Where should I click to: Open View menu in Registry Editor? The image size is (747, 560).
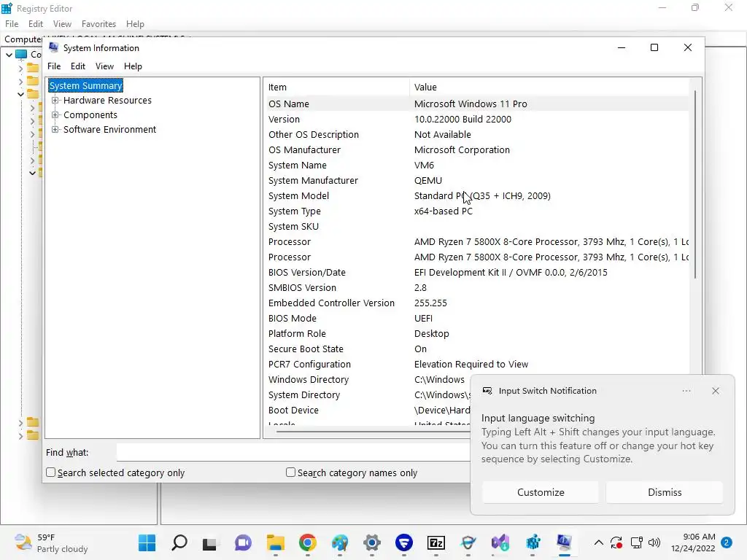62,24
